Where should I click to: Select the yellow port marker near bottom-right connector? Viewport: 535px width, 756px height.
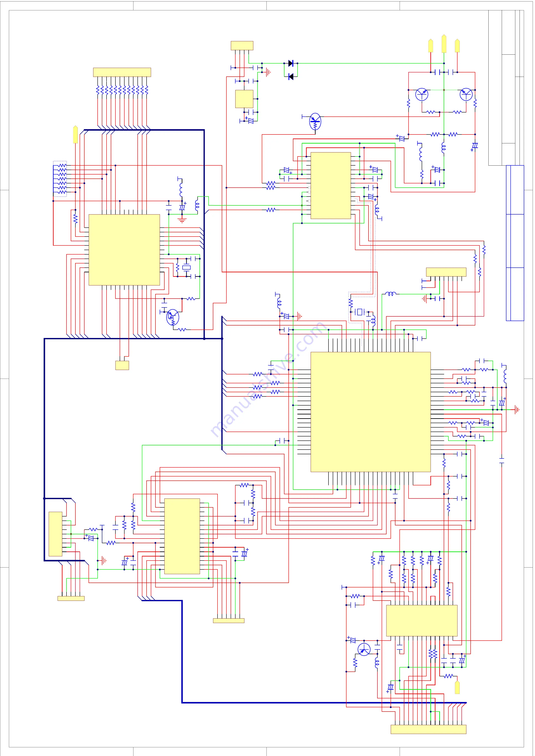[457, 687]
